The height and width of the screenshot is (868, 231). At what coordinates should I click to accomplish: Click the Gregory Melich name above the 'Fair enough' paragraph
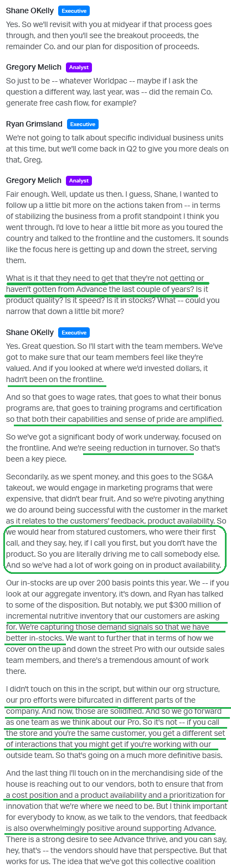33,180
